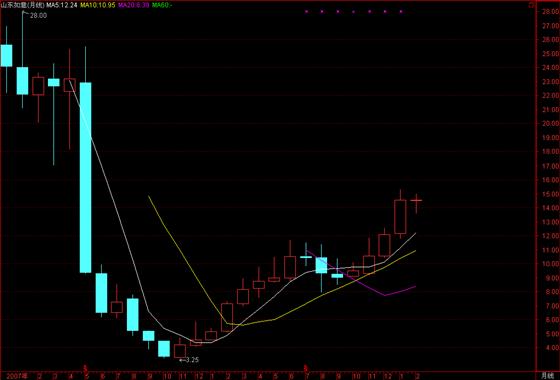Click the middle magenta dot indicator at chart top
This screenshot has height=380, width=560.
pos(353,12)
